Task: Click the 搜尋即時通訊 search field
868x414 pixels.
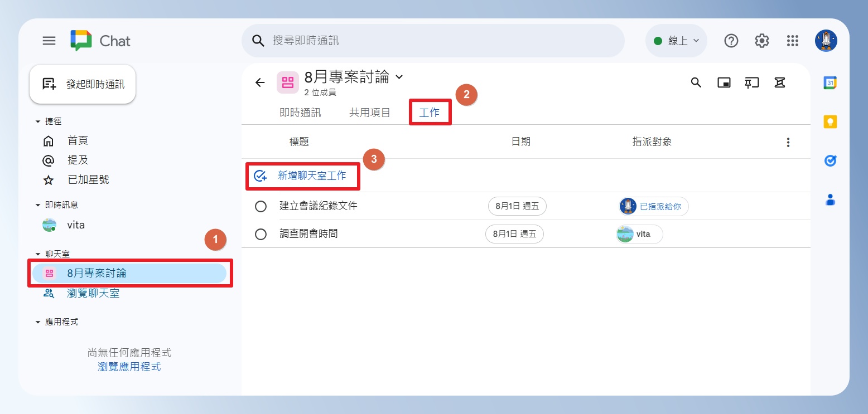Action: (x=433, y=41)
